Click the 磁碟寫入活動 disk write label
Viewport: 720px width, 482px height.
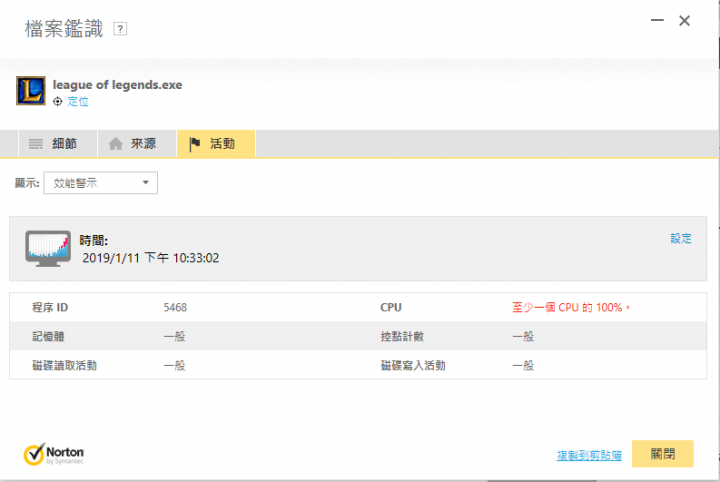click(x=413, y=366)
